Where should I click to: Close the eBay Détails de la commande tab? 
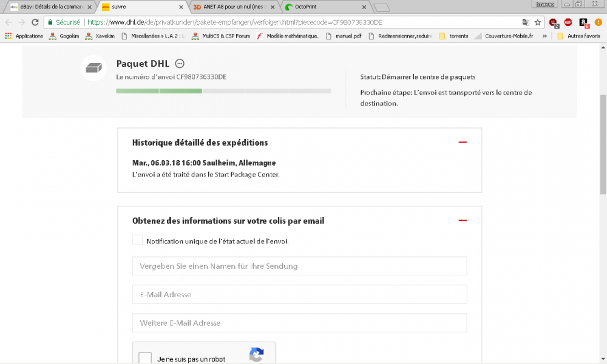(x=89, y=7)
